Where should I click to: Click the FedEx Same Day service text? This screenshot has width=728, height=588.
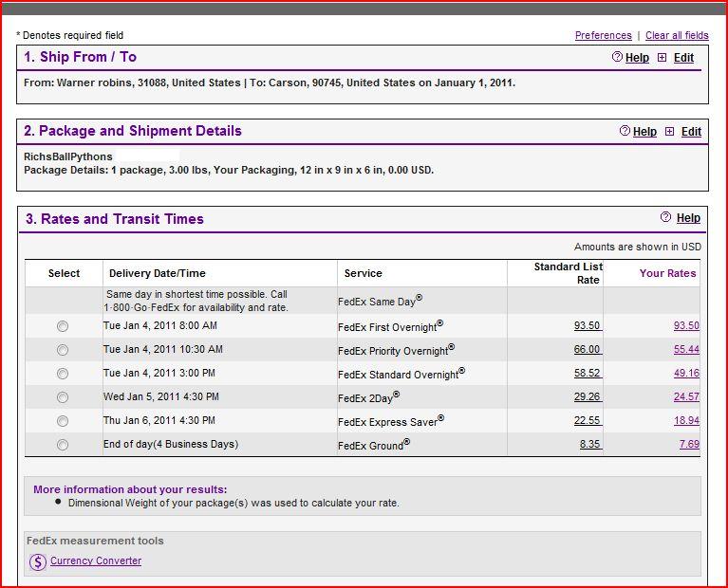pyautogui.click(x=380, y=301)
